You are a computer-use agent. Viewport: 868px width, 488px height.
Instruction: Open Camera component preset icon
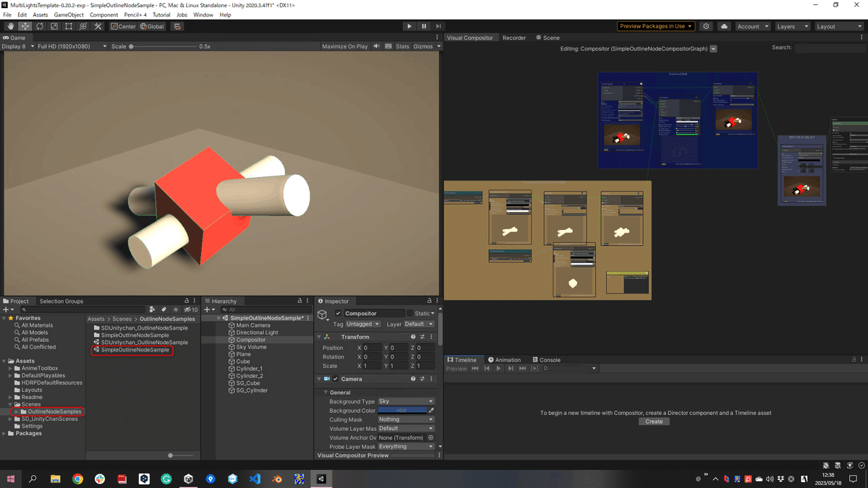coord(422,379)
